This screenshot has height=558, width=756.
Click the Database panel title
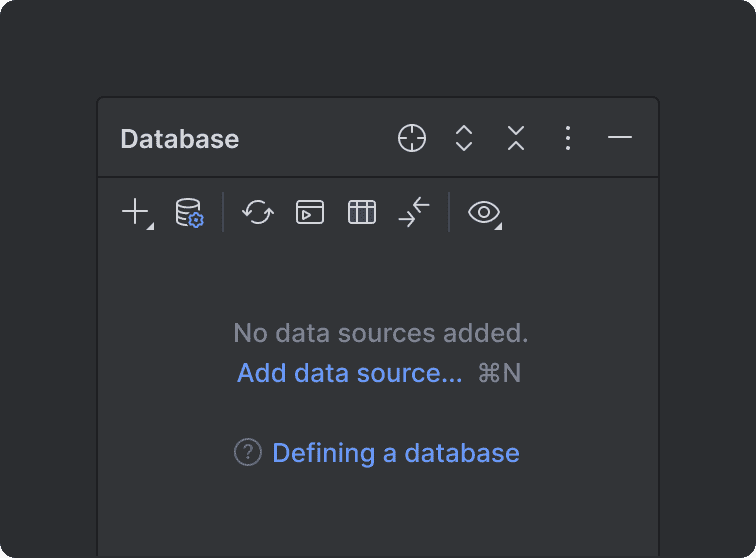pos(180,139)
